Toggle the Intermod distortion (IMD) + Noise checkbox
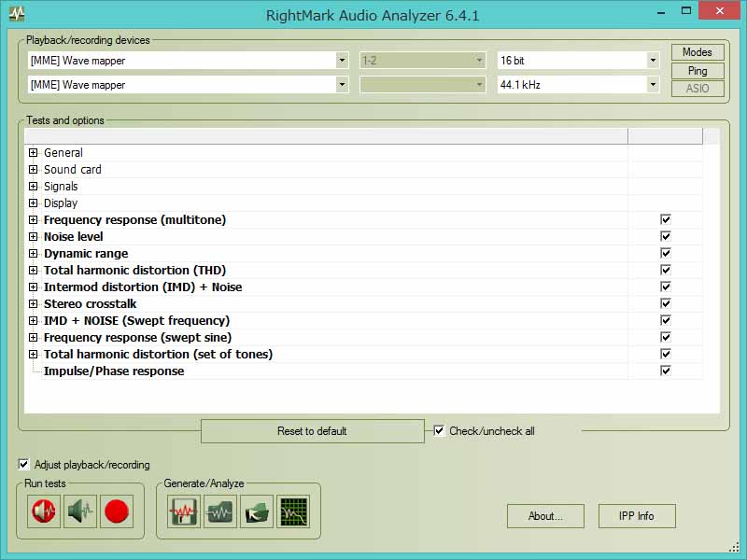 click(666, 287)
